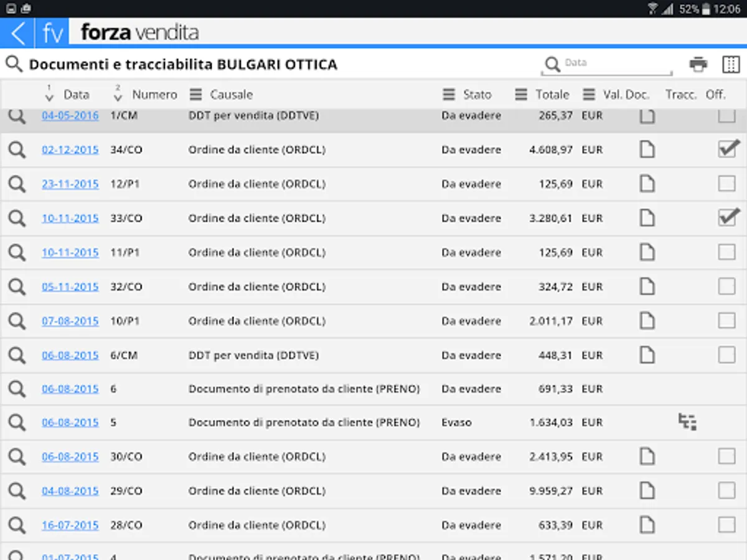Open the Causale column filter menu
Viewport: 747px width, 560px height.
pyautogui.click(x=196, y=95)
